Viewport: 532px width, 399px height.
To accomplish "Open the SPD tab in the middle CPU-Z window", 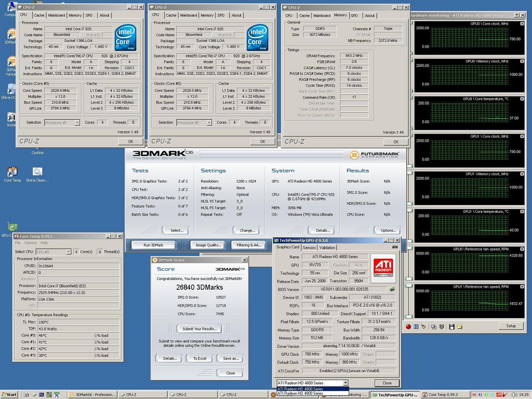I will pos(221,16).
